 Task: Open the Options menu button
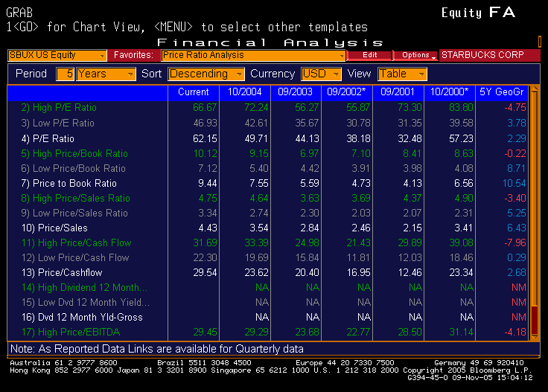tap(416, 55)
